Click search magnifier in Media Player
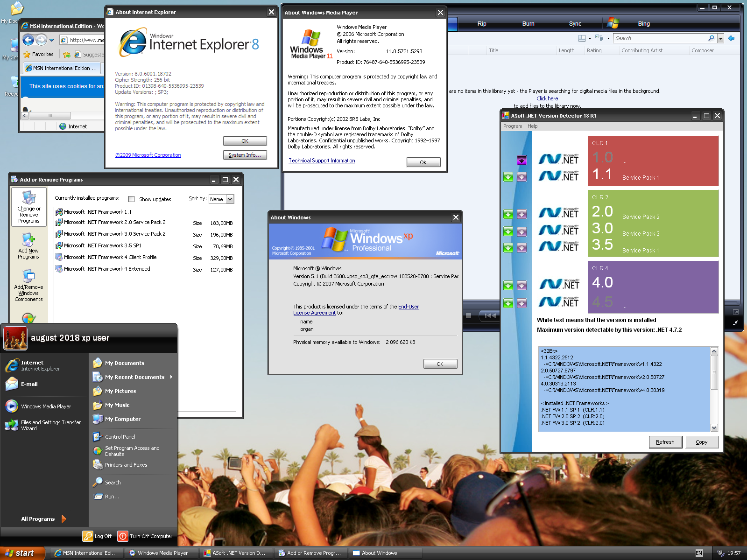Viewport: 747px width, 560px height. pyautogui.click(x=711, y=38)
